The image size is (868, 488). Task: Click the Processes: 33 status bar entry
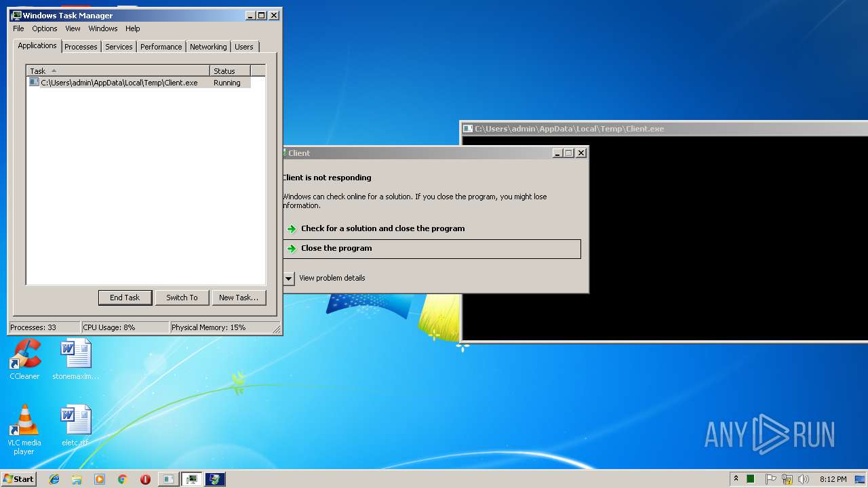[x=44, y=327]
